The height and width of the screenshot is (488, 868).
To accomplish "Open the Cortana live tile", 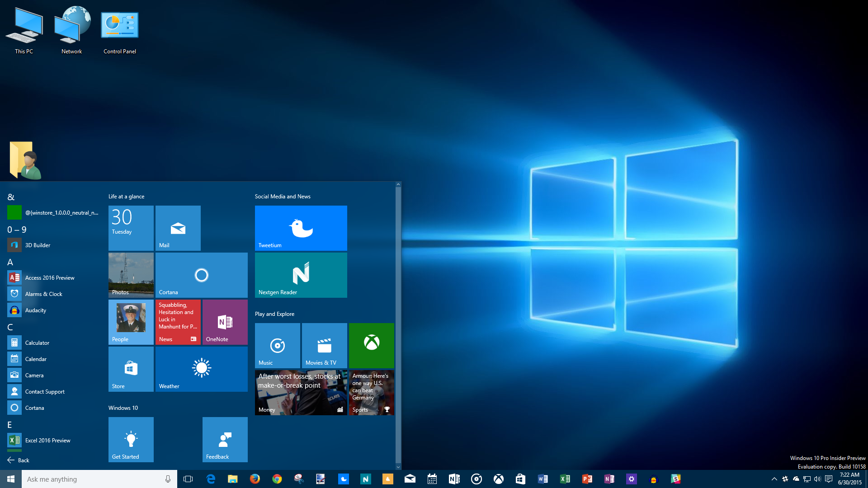I will 201,275.
